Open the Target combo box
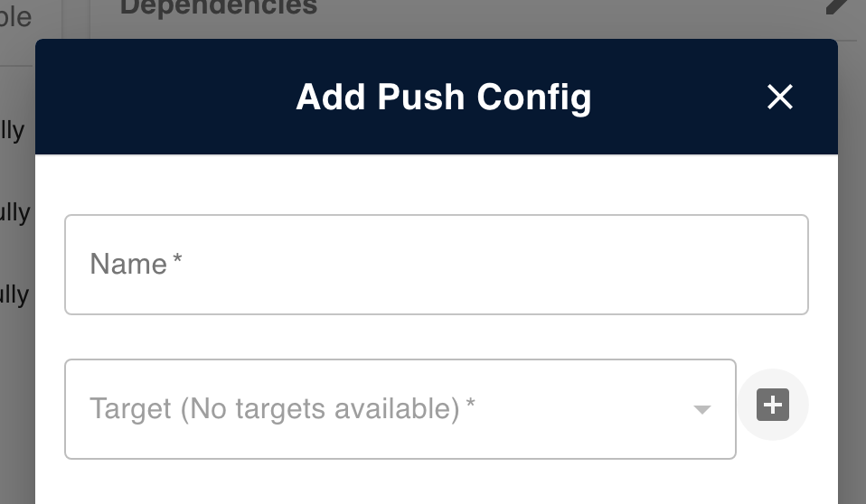 tap(400, 409)
